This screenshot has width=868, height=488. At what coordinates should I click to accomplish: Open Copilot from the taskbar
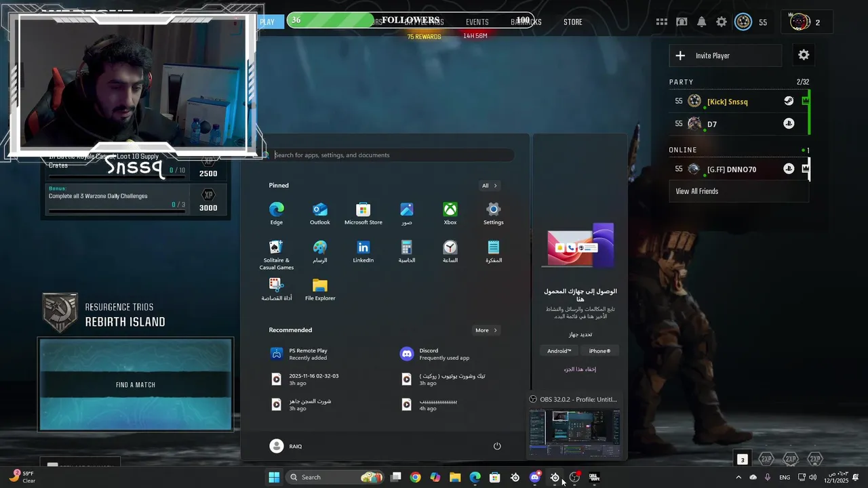(435, 477)
